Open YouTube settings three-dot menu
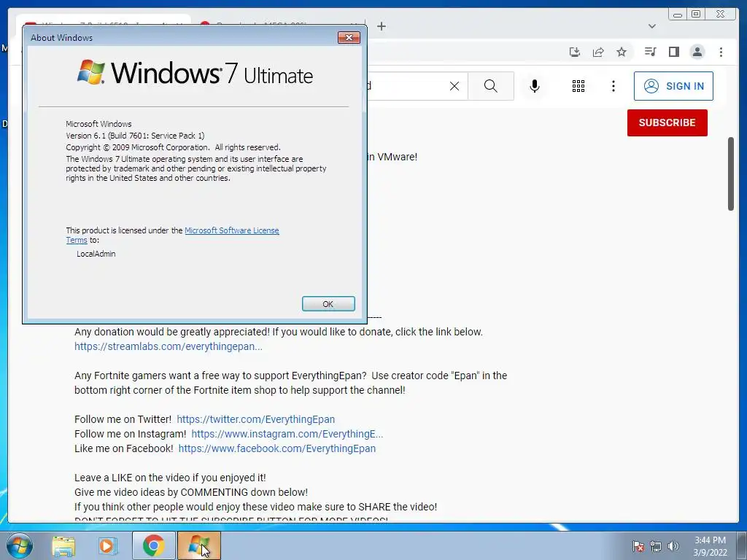This screenshot has height=560, width=747. tap(614, 86)
